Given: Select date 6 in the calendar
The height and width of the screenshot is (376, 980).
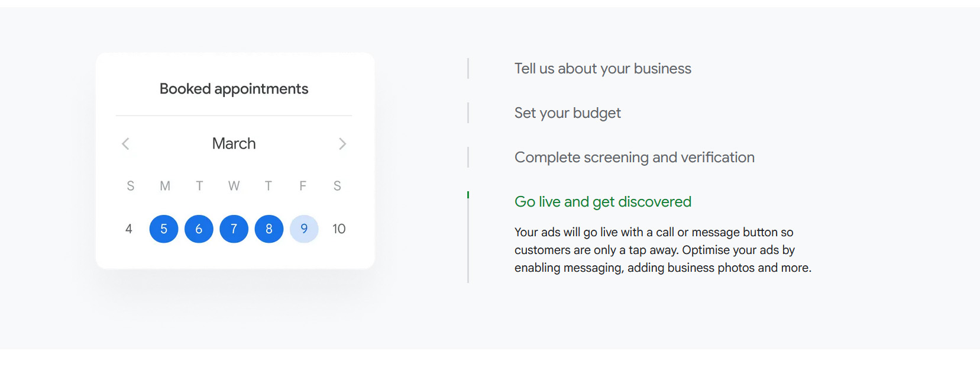Looking at the screenshot, I should pos(199,229).
